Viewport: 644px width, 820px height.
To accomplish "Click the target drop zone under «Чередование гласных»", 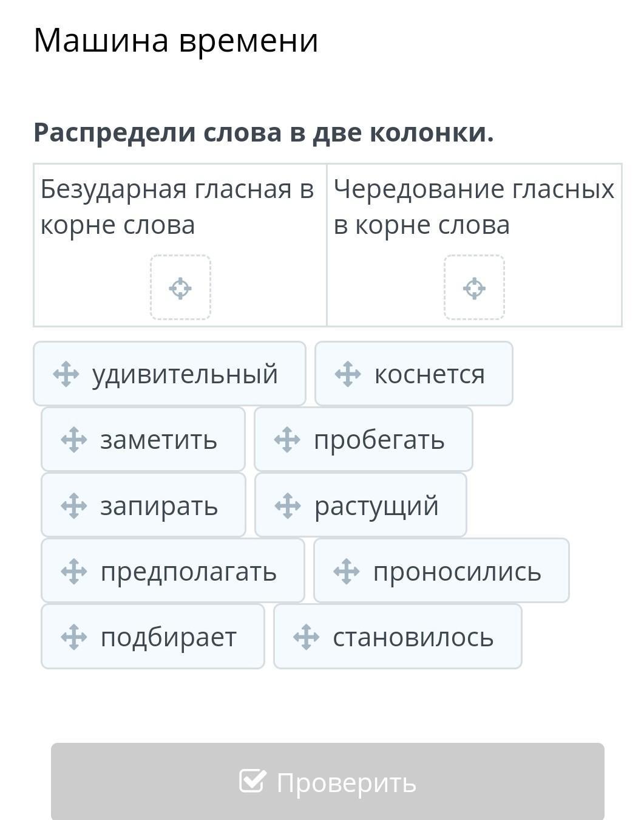I will (474, 287).
